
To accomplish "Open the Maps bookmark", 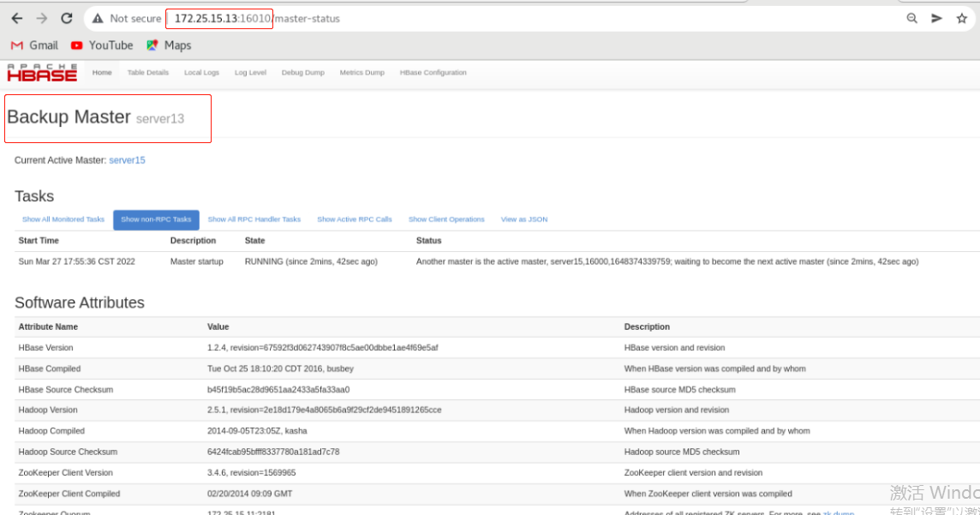I will coord(169,45).
